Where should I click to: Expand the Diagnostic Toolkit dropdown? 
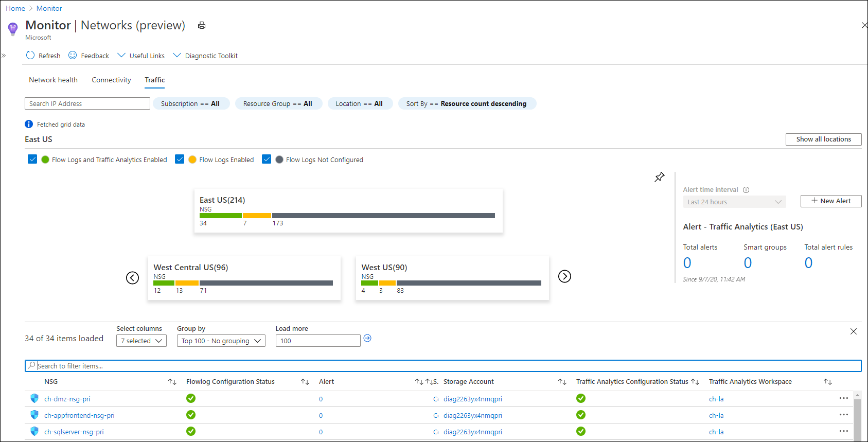tap(205, 56)
